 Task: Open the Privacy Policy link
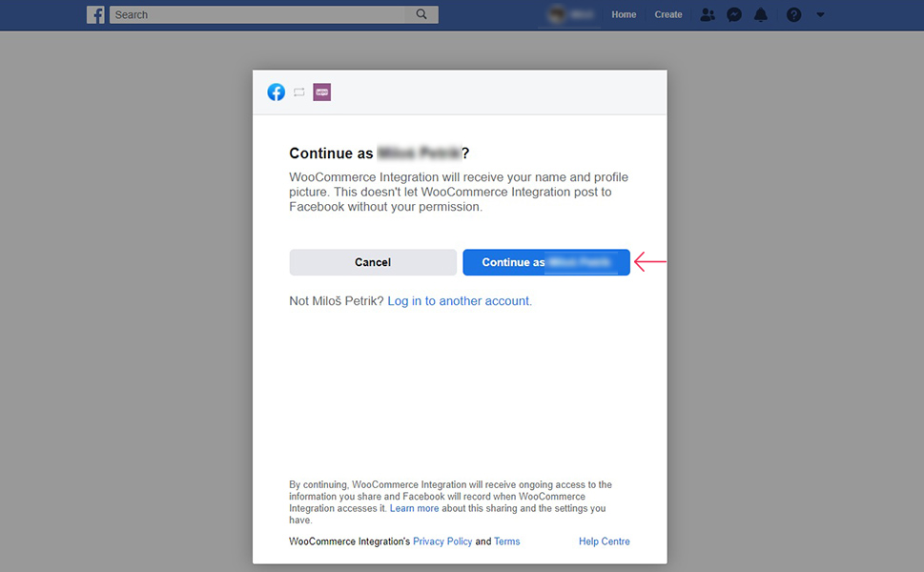442,541
